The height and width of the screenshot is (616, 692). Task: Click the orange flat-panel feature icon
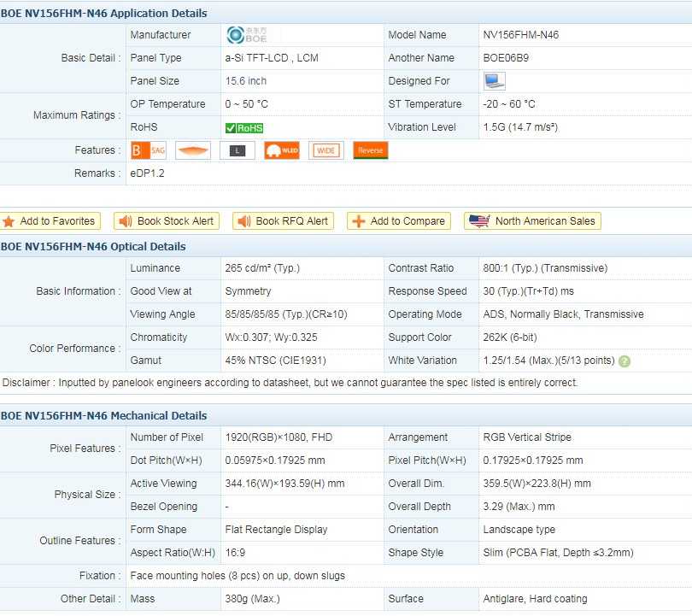point(193,150)
